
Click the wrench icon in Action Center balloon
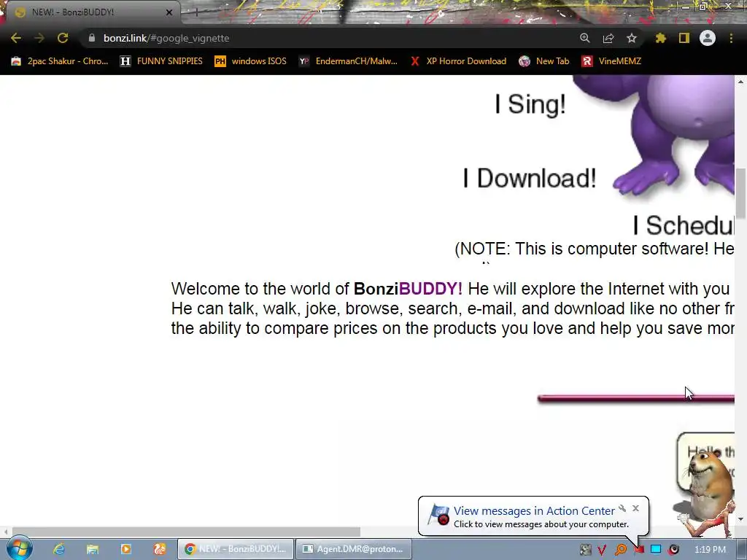coord(622,508)
